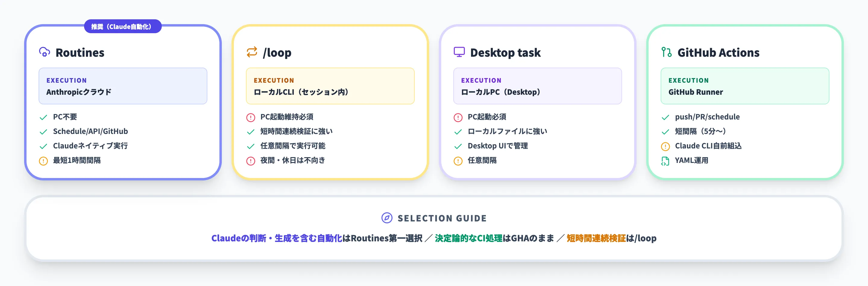Click the 推奨（Claude自動化） badge
Screen dimensions: 868x286
(x=123, y=26)
